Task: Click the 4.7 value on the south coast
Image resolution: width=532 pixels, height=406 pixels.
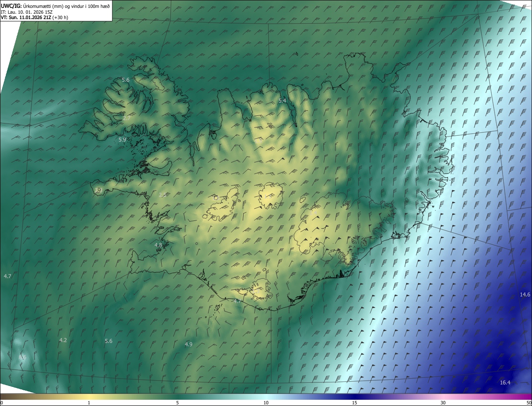Action: [237, 301]
